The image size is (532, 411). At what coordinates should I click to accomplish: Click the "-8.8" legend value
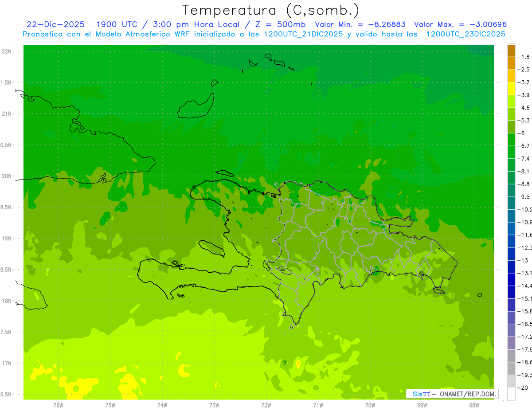click(524, 184)
